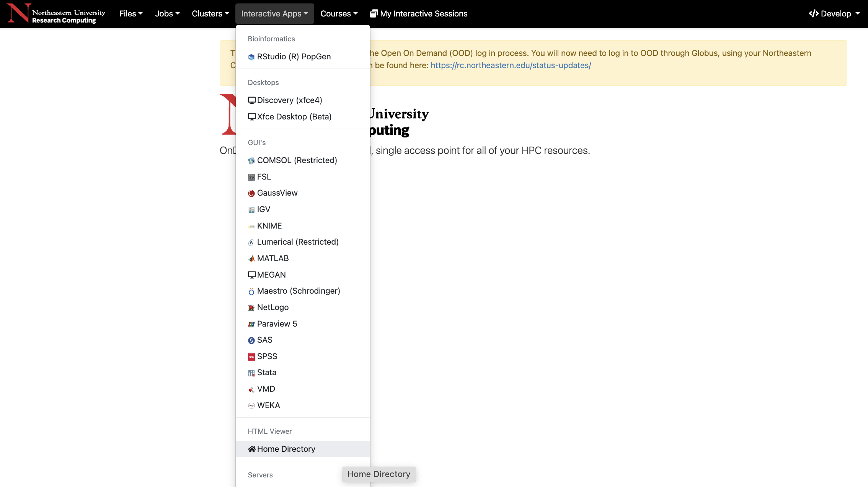Screen dimensions: 868x487
Task: Click the Lumerical app icon
Action: (x=251, y=242)
